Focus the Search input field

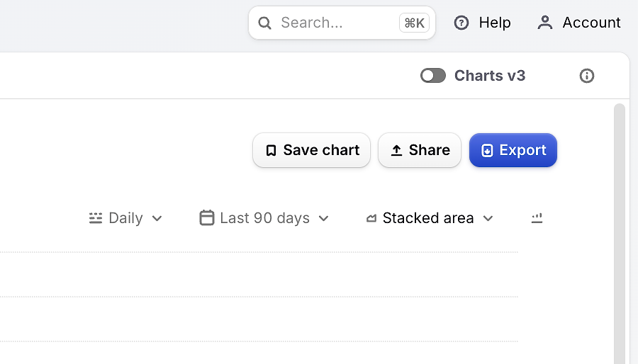click(342, 23)
